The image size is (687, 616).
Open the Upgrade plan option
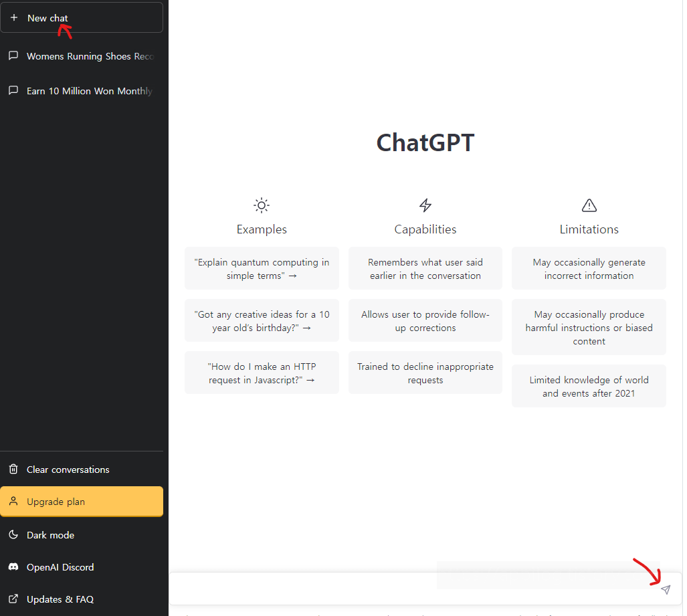tap(82, 501)
